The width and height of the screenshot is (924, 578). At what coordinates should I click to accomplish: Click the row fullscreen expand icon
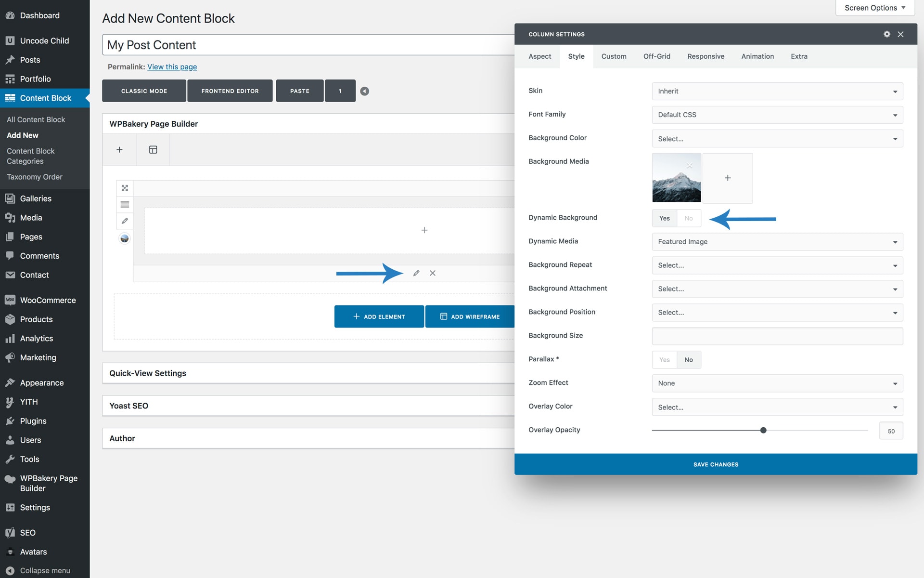[125, 188]
